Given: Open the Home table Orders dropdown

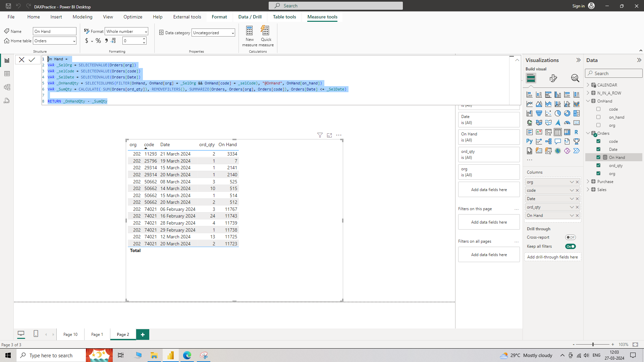Looking at the screenshot, I should tap(55, 41).
